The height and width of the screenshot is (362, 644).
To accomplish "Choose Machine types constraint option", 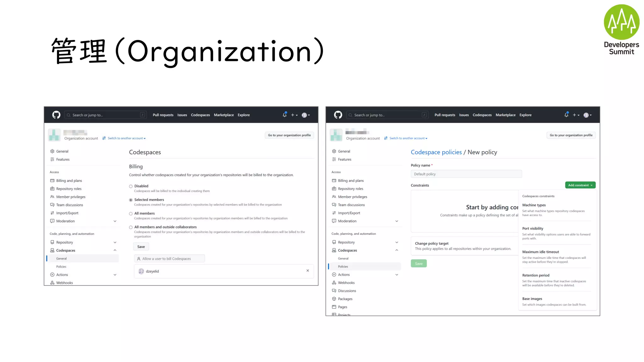I will pos(557,210).
